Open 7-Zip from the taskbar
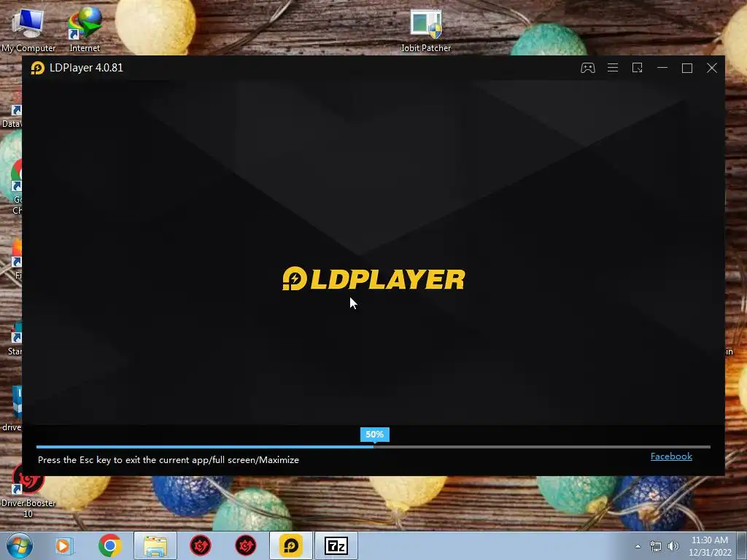Screen dimensions: 747x560 pyautogui.click(x=336, y=545)
